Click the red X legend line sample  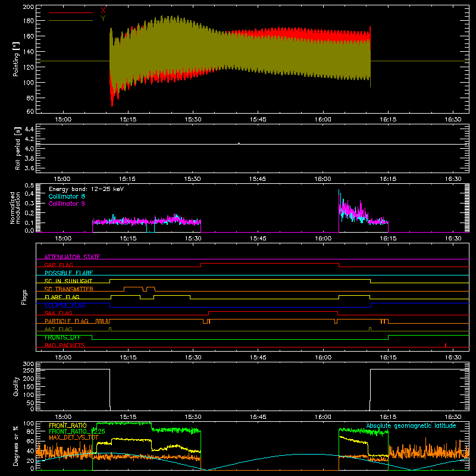(71, 12)
